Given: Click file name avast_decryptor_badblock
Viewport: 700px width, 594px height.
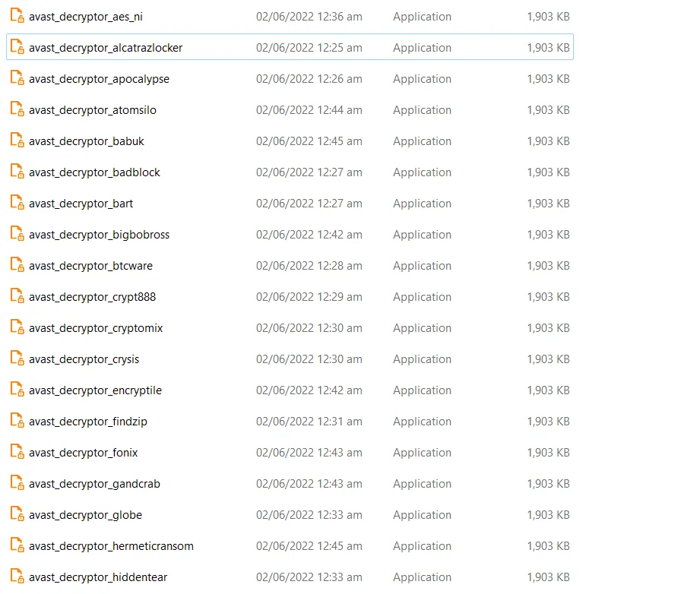Looking at the screenshot, I should [94, 172].
